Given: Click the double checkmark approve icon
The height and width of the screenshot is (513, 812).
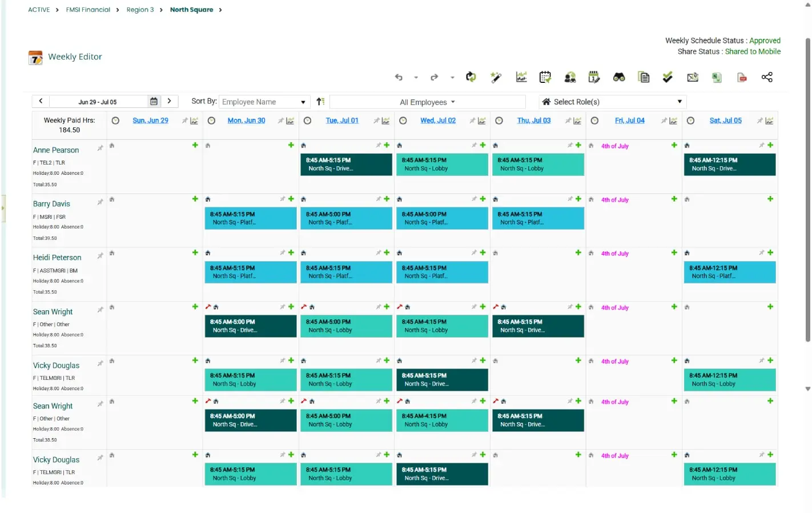Looking at the screenshot, I should coord(668,77).
